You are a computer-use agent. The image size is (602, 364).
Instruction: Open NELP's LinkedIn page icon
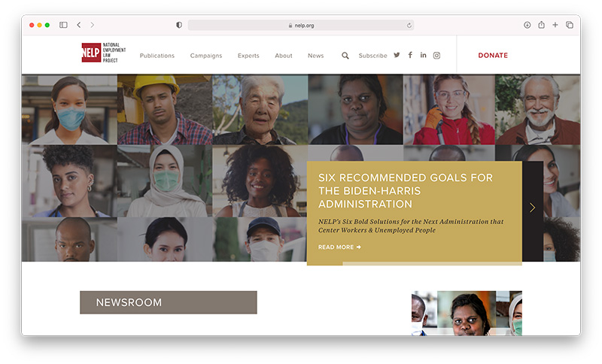click(423, 56)
